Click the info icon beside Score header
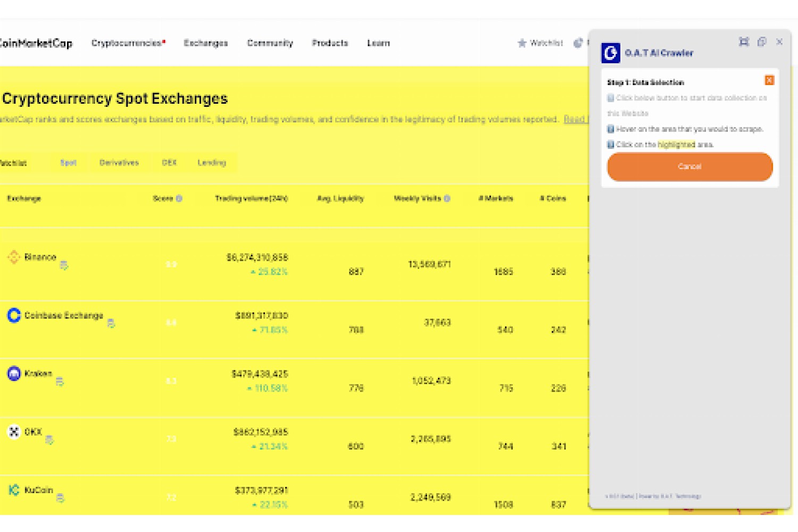Image resolution: width=798 pixels, height=532 pixels. (x=179, y=198)
